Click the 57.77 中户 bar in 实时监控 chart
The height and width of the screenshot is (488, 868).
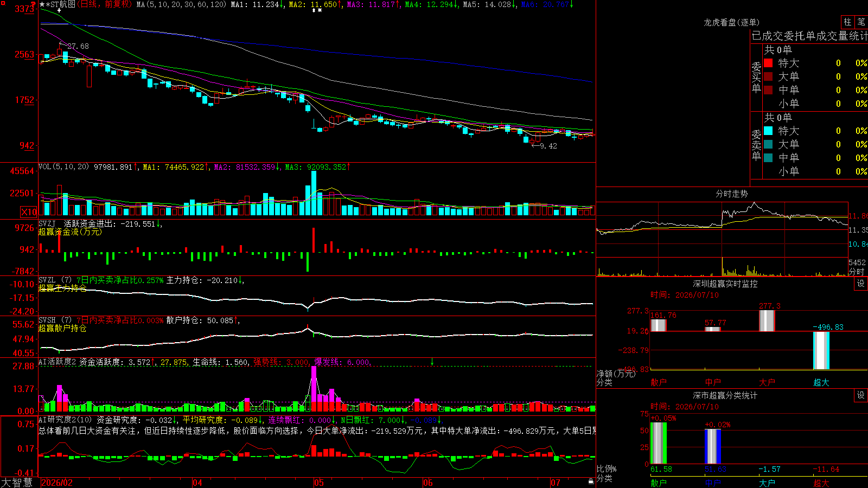(713, 329)
